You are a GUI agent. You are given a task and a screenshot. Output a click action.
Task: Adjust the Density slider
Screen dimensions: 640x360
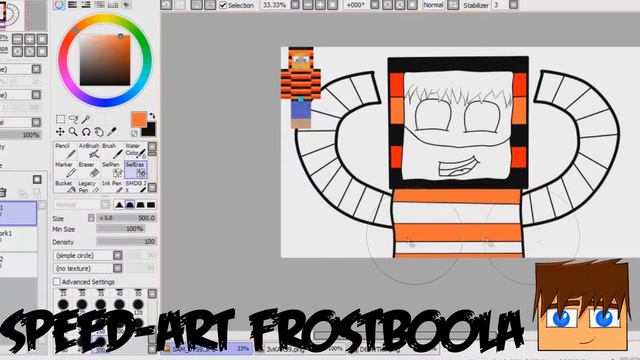coord(126,242)
